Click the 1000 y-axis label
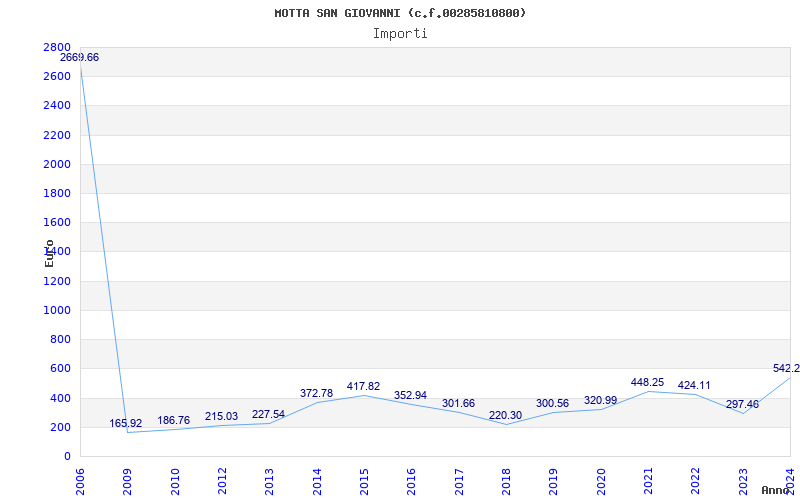Screen dimensions: 800x500 point(57,310)
